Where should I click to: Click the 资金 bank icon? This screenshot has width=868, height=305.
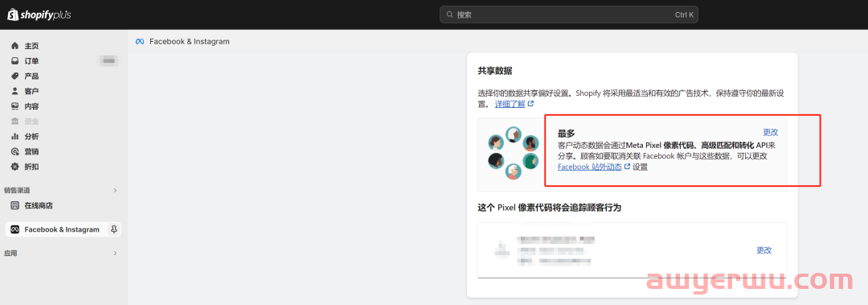15,122
